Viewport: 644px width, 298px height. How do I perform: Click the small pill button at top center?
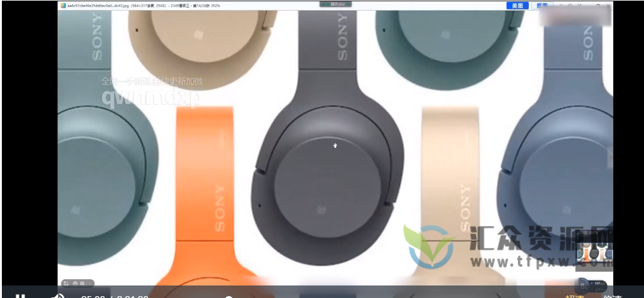tap(335, 4)
